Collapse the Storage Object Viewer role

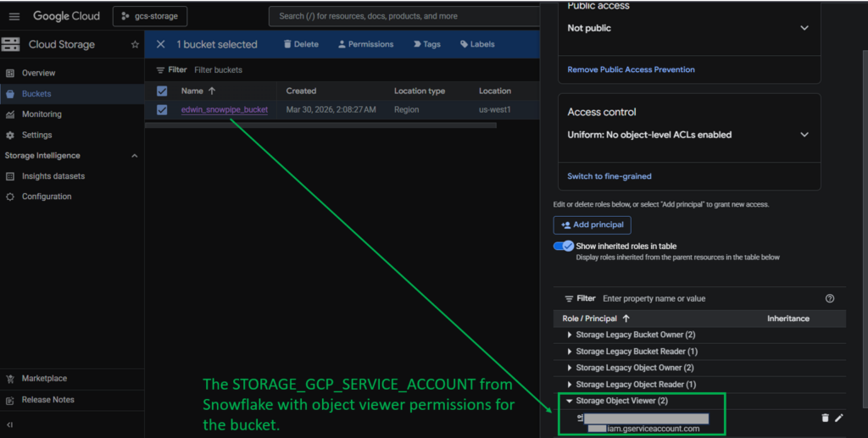[x=569, y=401]
